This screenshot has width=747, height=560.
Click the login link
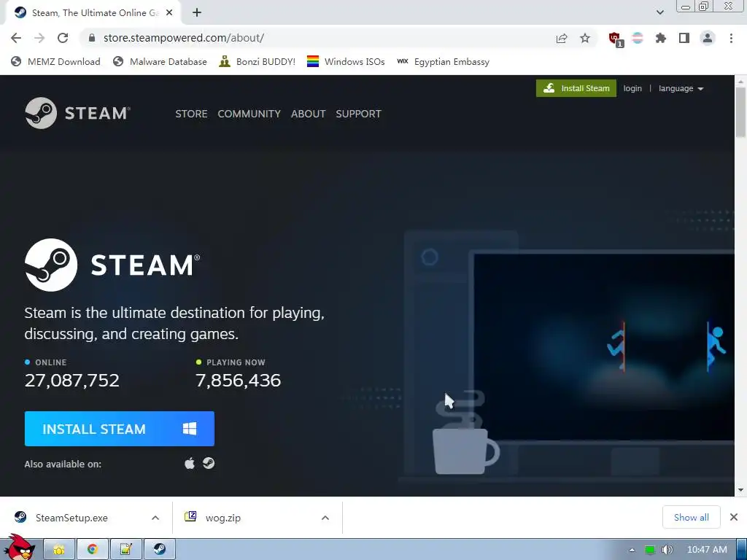pos(632,88)
